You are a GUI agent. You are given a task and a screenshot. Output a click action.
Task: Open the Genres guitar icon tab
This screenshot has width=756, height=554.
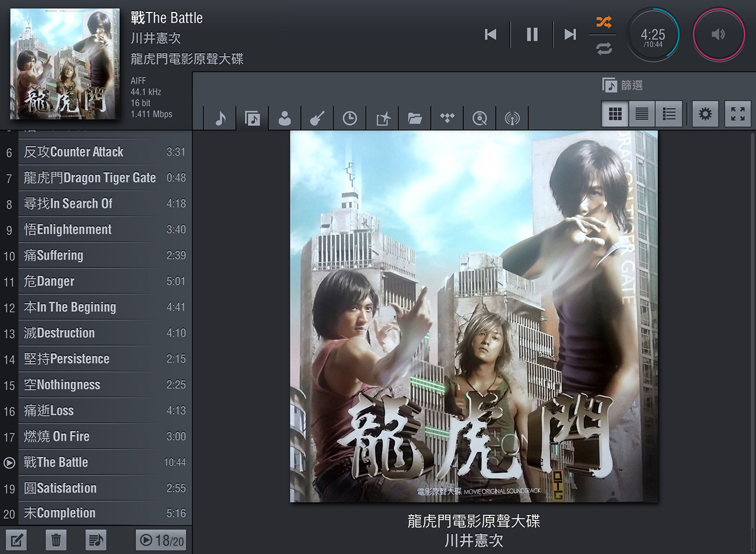317,117
